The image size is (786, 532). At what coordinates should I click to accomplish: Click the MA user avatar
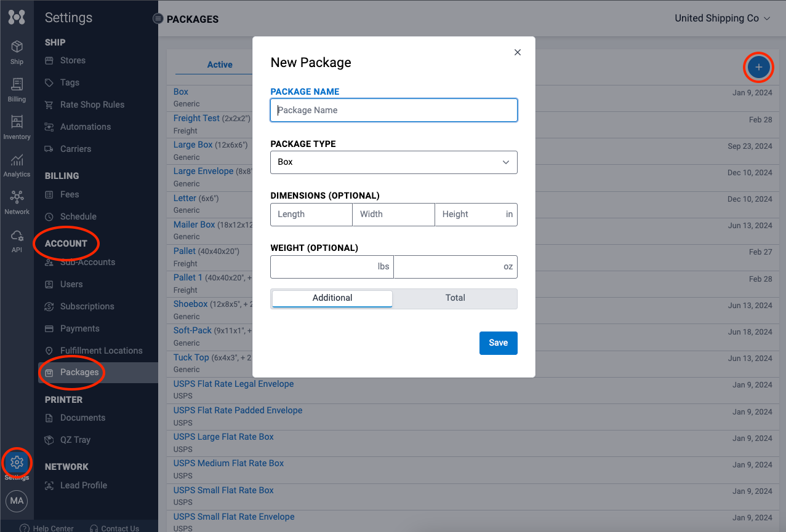(17, 501)
